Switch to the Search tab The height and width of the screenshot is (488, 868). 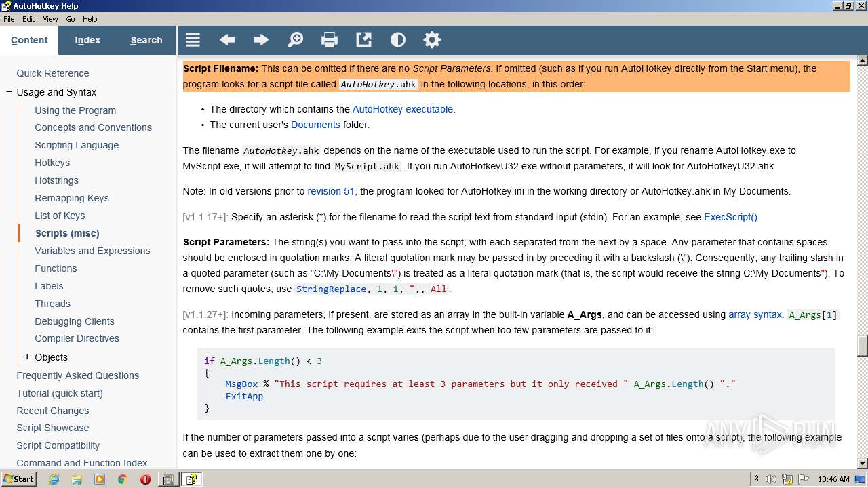(x=146, y=40)
